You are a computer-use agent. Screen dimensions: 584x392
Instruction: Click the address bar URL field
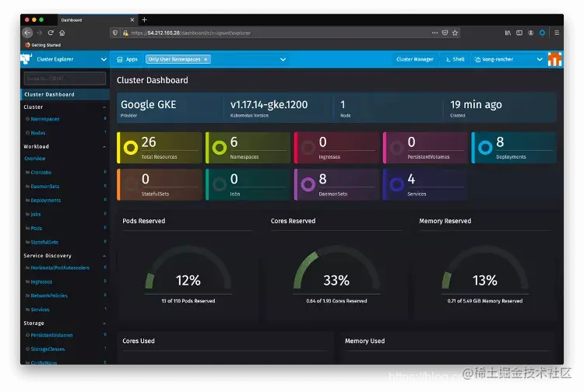click(285, 33)
